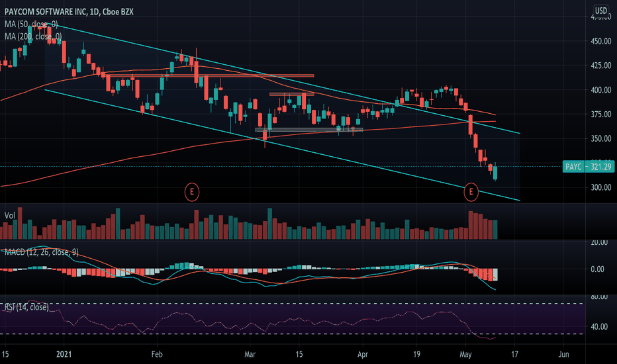Click the Apr date axis label
617x364 pixels.
(362, 354)
